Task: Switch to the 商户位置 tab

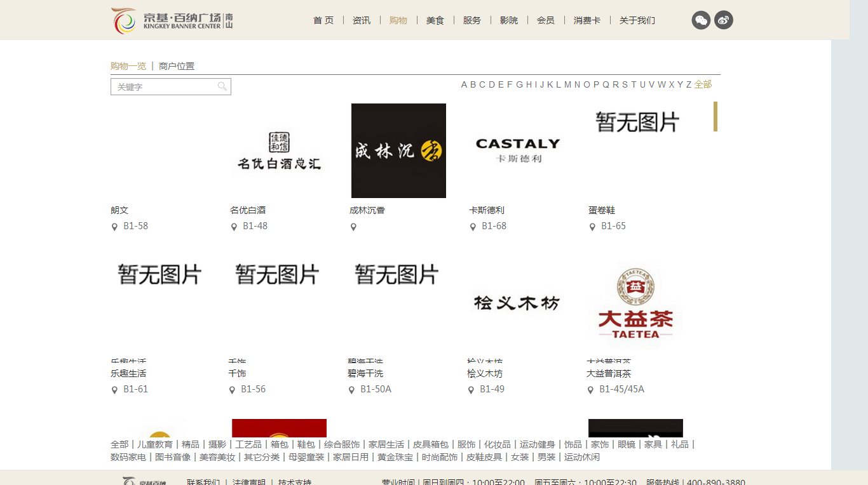Action: pos(176,65)
